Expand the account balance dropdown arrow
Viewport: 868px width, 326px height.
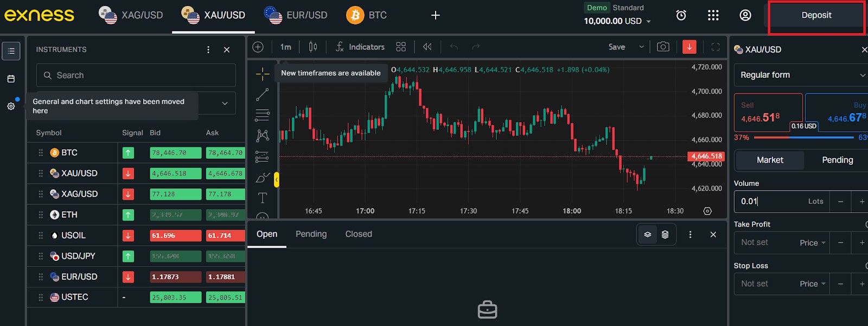[648, 21]
